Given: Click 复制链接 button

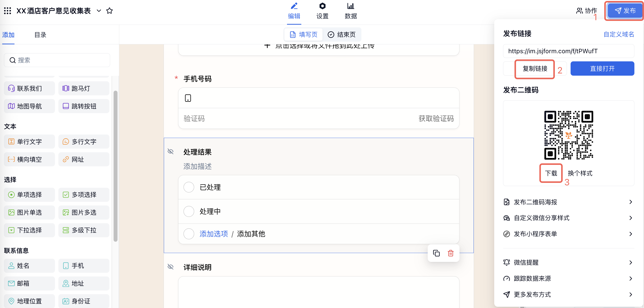Looking at the screenshot, I should click(535, 68).
